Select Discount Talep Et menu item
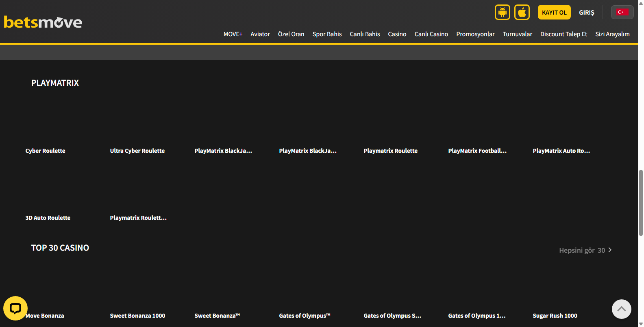This screenshot has height=327, width=644. (x=564, y=34)
